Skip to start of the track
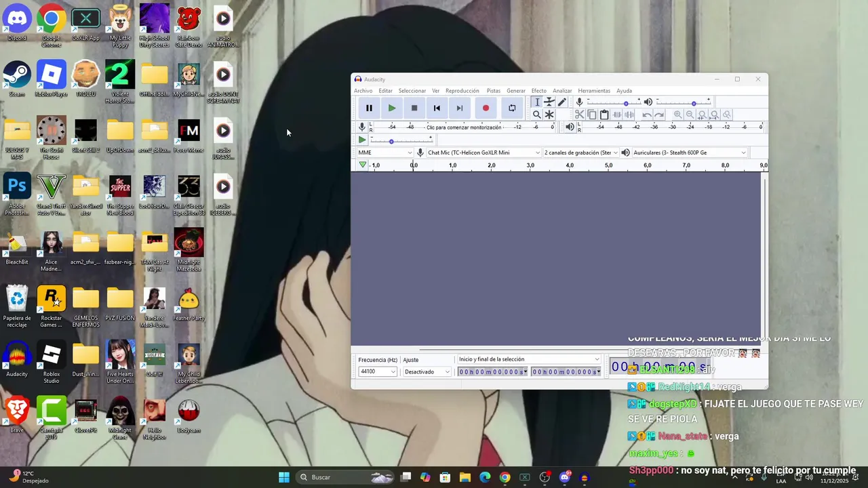 (437, 108)
